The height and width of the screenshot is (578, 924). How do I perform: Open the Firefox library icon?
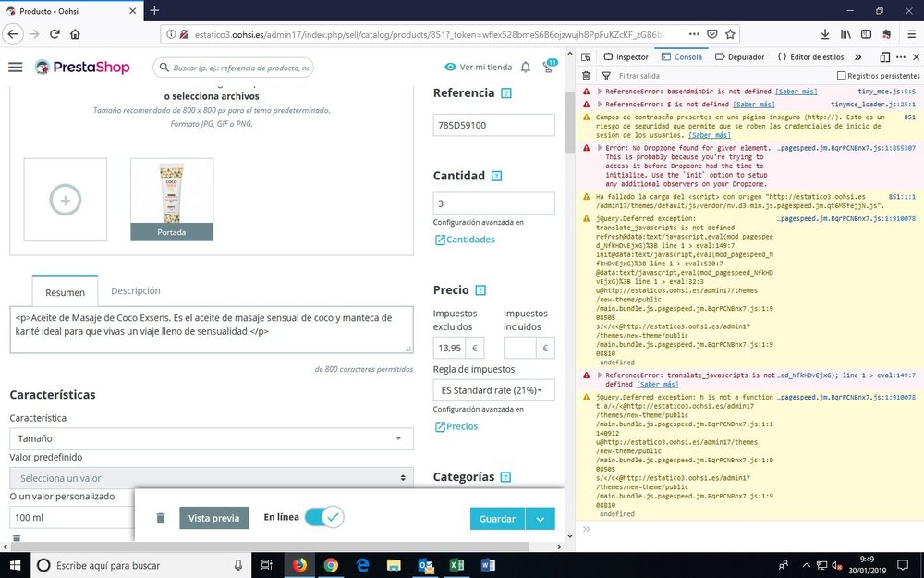click(845, 33)
